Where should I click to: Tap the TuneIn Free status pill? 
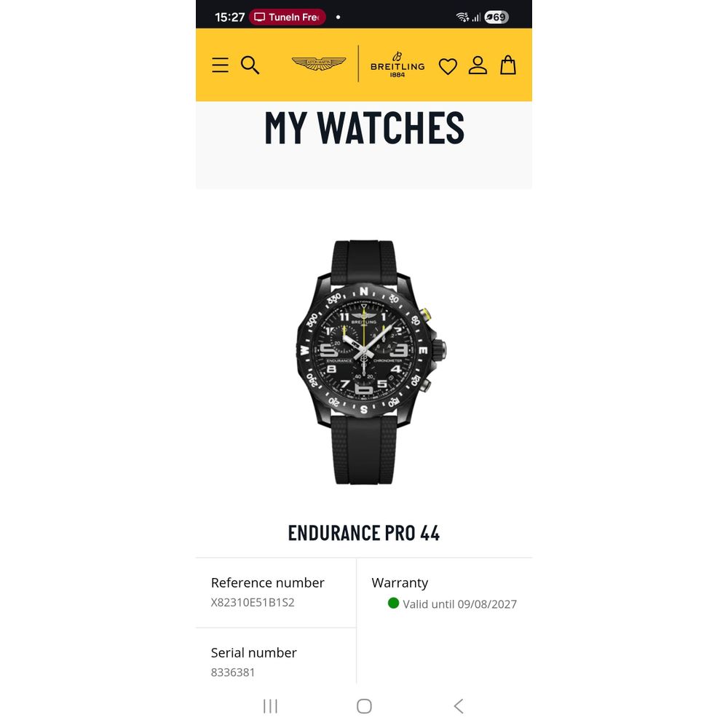pyautogui.click(x=288, y=17)
